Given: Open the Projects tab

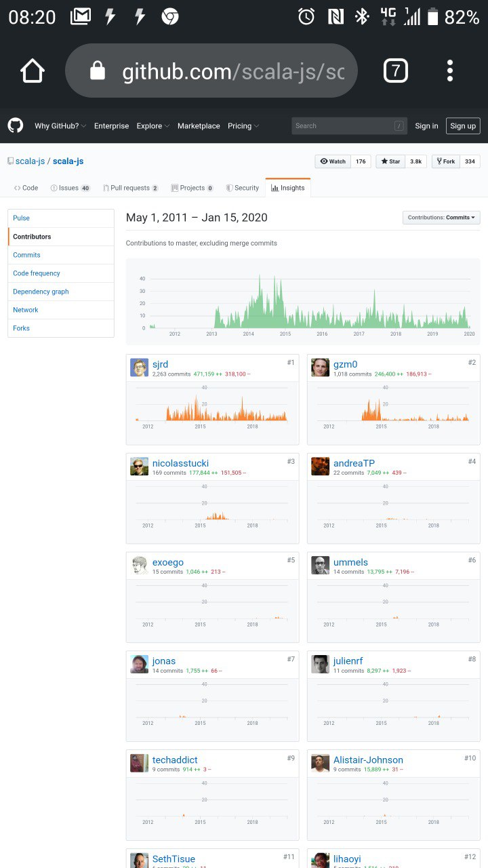Looking at the screenshot, I should (192, 188).
